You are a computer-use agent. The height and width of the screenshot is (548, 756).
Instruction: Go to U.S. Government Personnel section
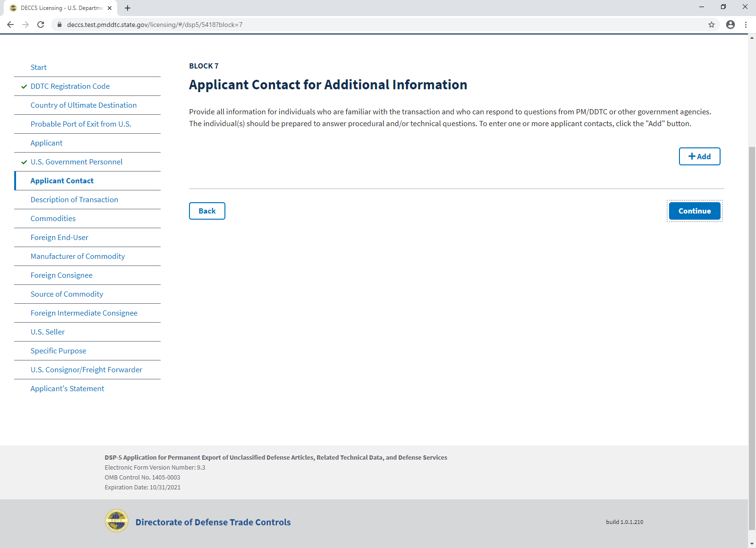coord(76,162)
